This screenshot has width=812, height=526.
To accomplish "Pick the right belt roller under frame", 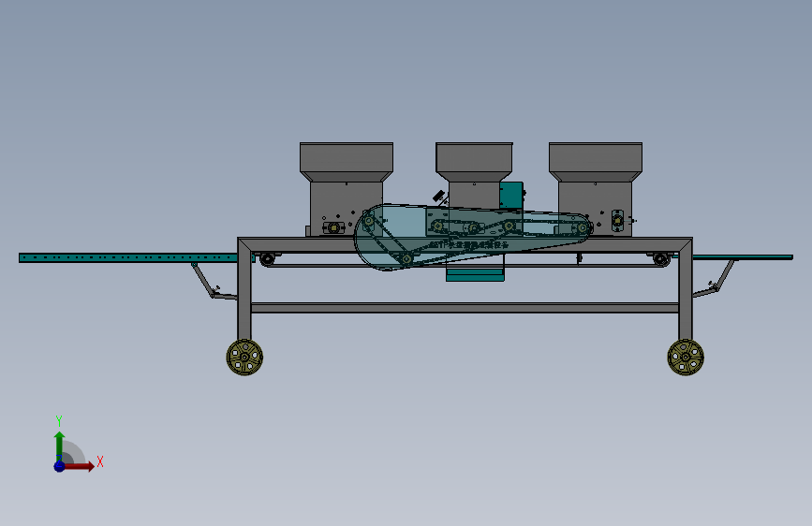I will 661,258.
